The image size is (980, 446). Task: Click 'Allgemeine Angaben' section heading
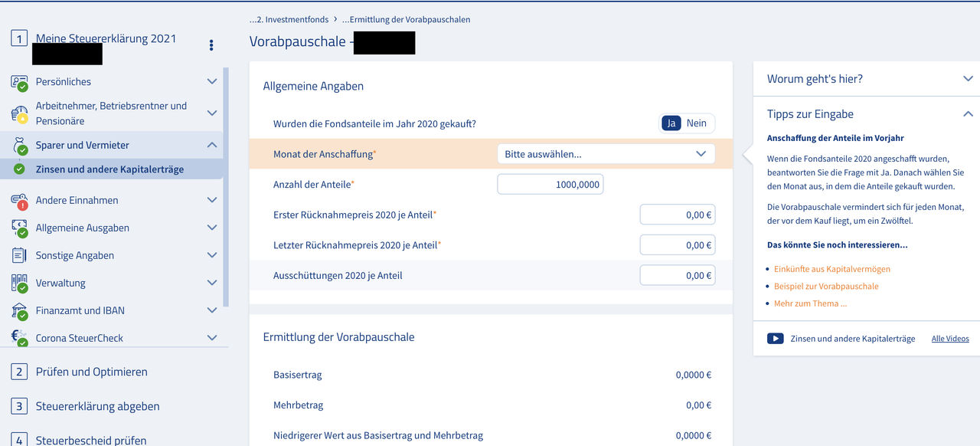[313, 87]
